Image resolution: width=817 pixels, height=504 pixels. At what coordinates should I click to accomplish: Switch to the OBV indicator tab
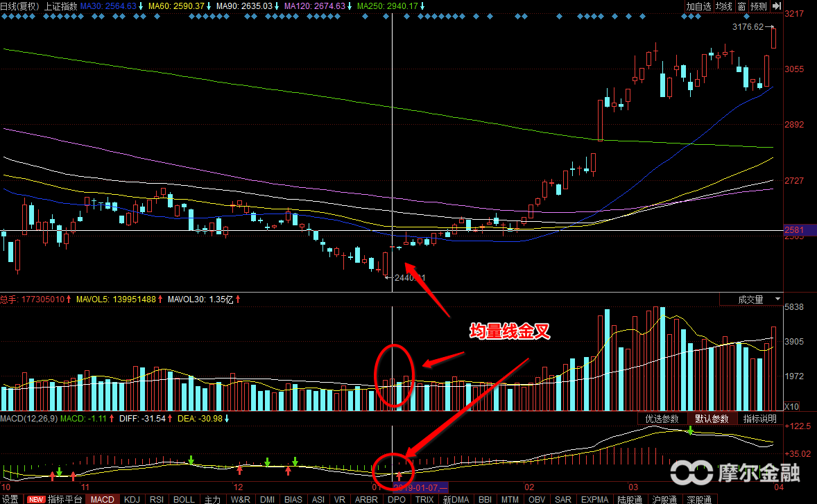[537, 499]
